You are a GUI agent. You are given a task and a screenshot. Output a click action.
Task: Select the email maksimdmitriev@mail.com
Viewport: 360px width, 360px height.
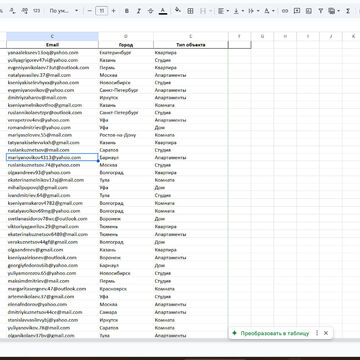(x=52, y=281)
